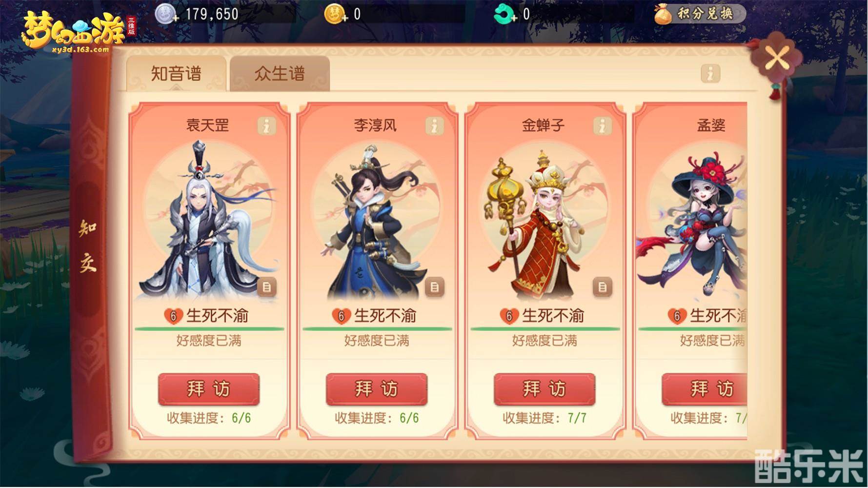This screenshot has width=868, height=488.
Task: Open 金蝉子 story scroll icon
Action: click(603, 287)
